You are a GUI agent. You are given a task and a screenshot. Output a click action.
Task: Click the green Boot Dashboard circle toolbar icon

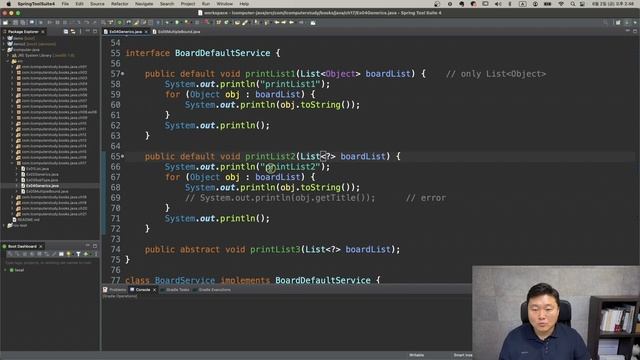tap(120, 22)
